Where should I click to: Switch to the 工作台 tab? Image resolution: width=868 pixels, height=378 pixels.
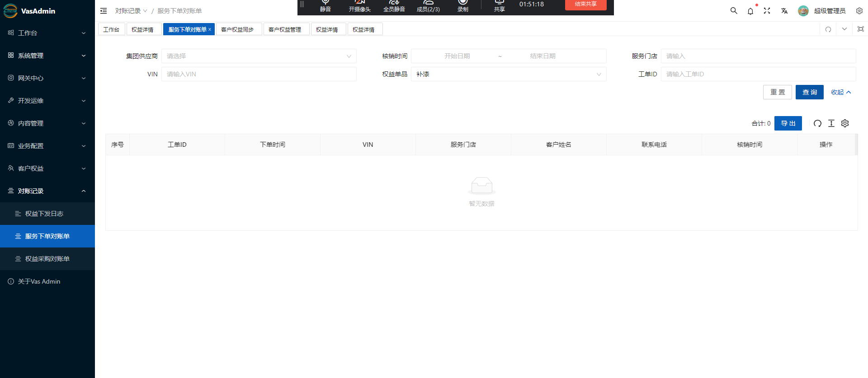(x=111, y=29)
